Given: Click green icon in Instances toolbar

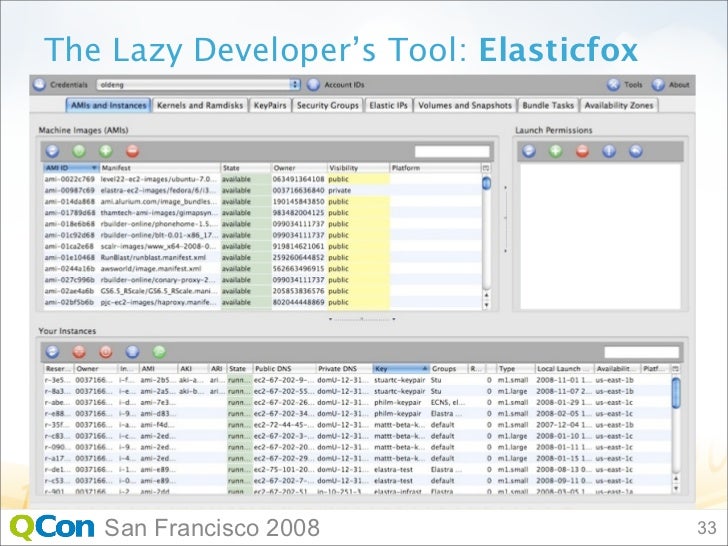Looking at the screenshot, I should [159, 352].
